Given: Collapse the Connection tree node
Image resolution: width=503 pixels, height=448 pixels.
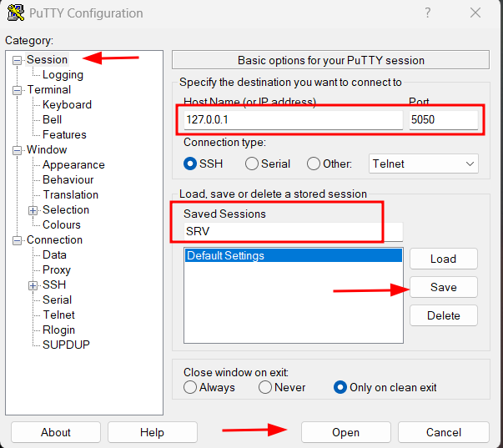Looking at the screenshot, I should (x=17, y=240).
